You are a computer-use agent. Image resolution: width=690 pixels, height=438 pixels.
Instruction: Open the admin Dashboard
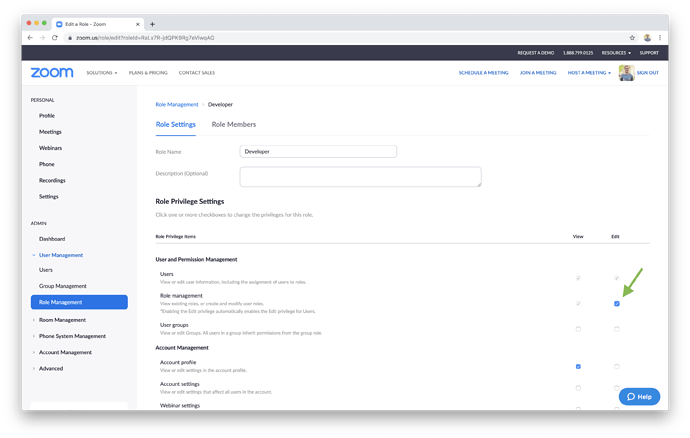point(52,239)
